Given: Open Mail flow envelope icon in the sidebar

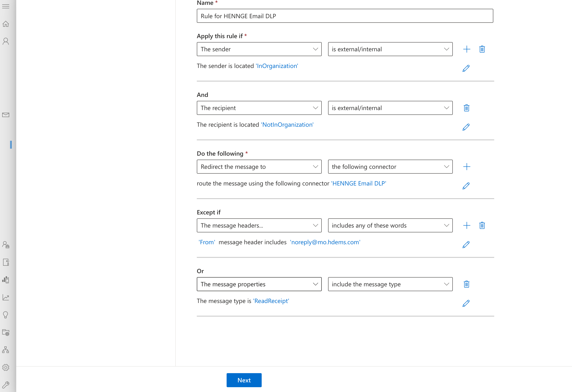Looking at the screenshot, I should pyautogui.click(x=6, y=115).
